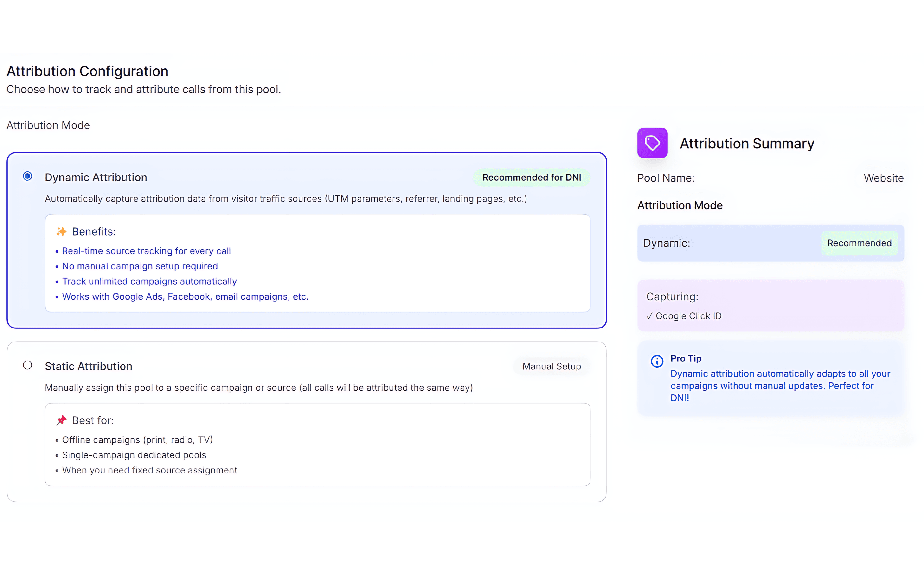Click the 'Best for:' heading text
The width and height of the screenshot is (924, 578).
click(x=93, y=420)
